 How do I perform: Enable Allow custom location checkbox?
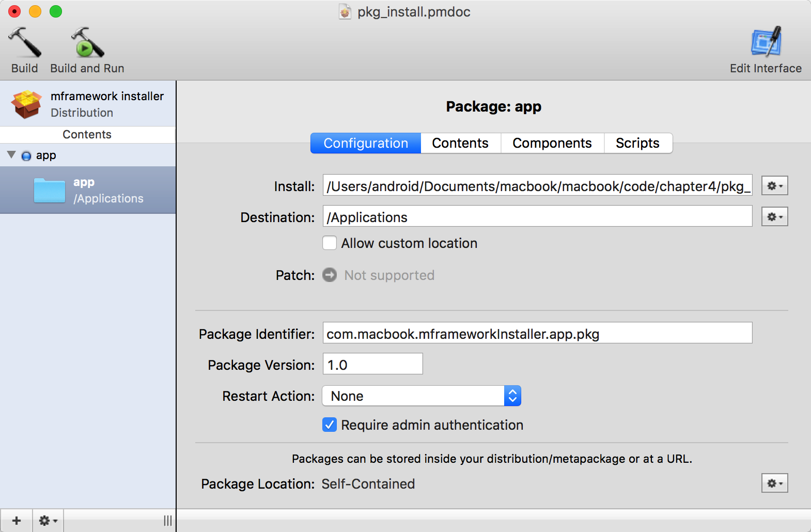330,243
